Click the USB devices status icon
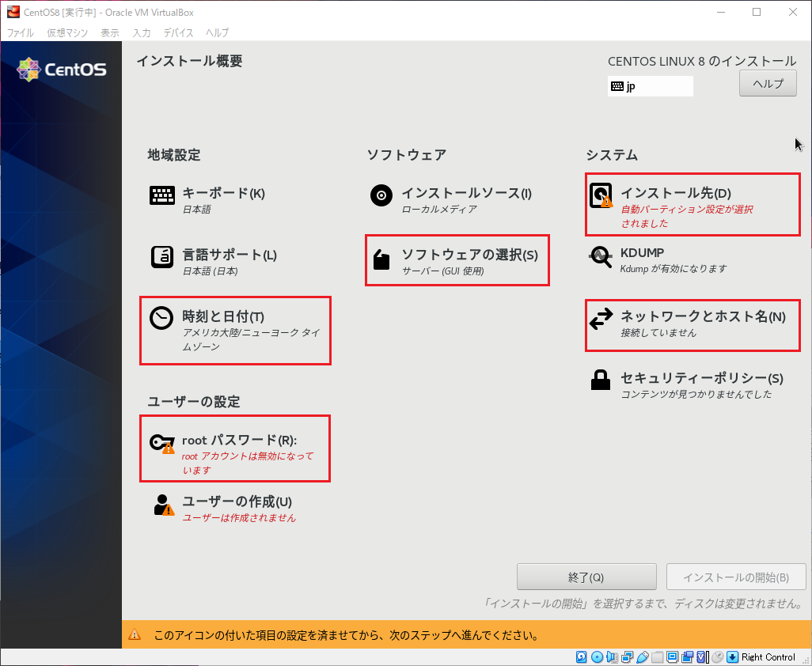The height and width of the screenshot is (666, 812). pos(643,657)
